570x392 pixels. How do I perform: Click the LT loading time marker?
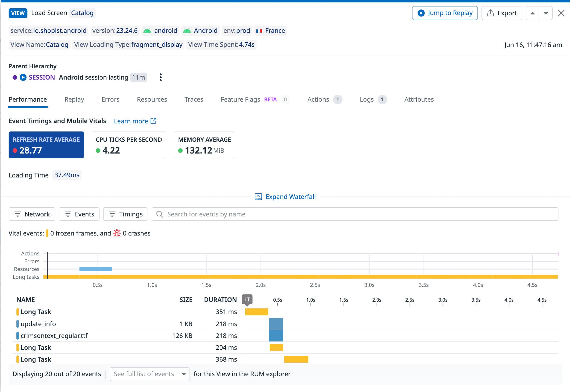click(247, 300)
